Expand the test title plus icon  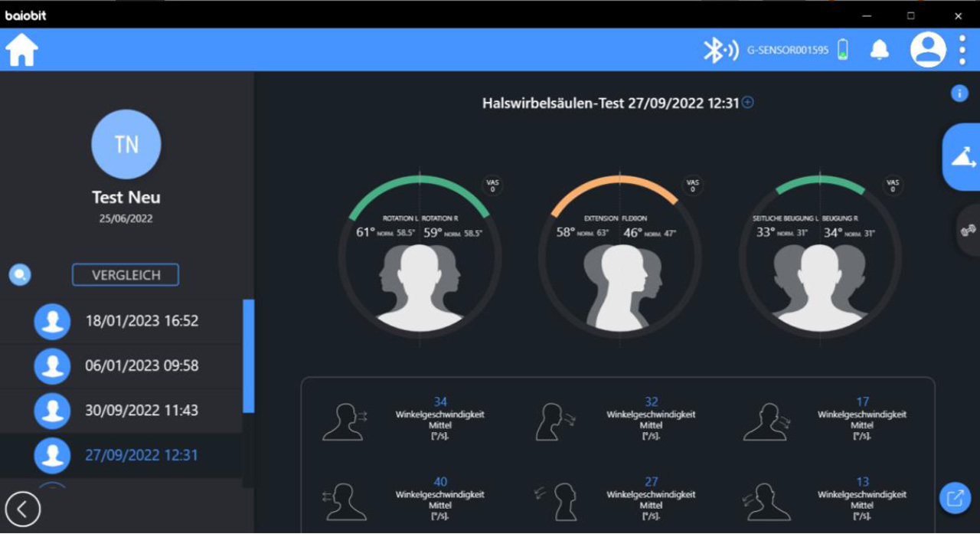748,103
